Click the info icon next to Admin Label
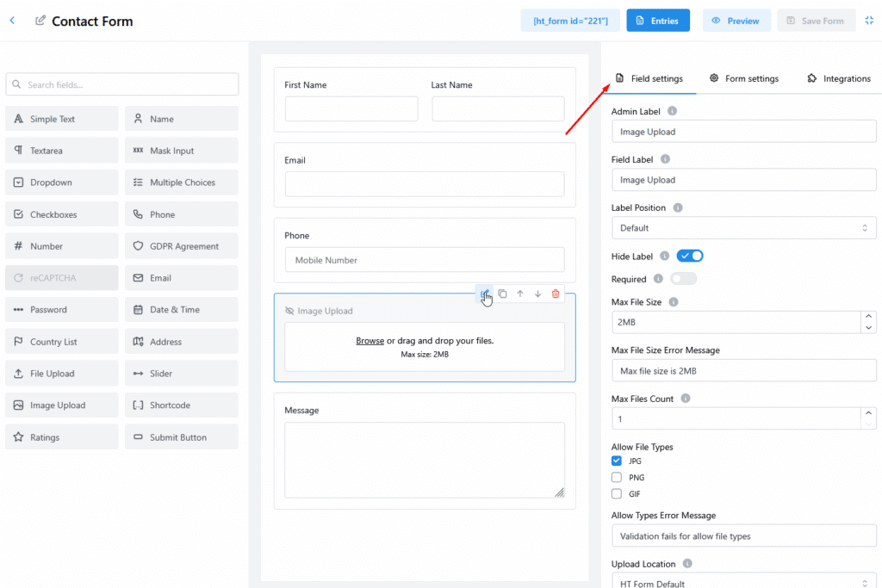This screenshot has height=588, width=882. (x=673, y=111)
